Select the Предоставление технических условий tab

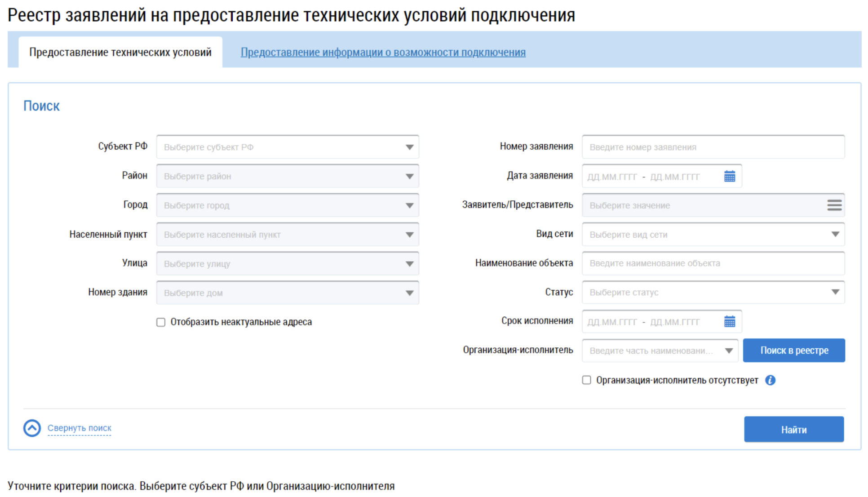pos(120,52)
